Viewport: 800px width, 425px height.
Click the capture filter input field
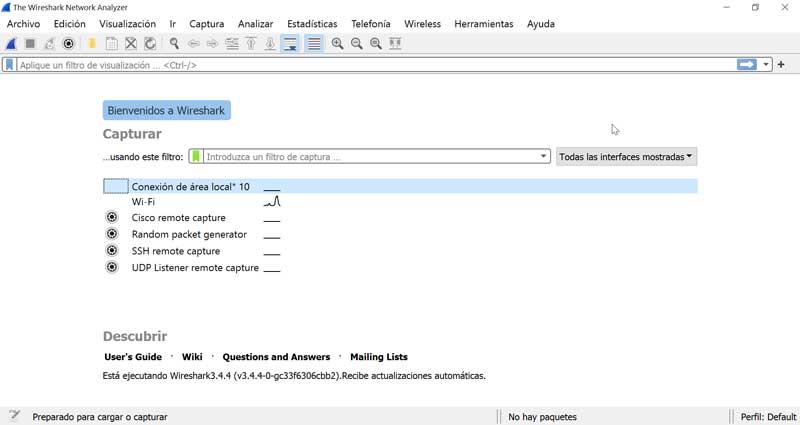371,157
